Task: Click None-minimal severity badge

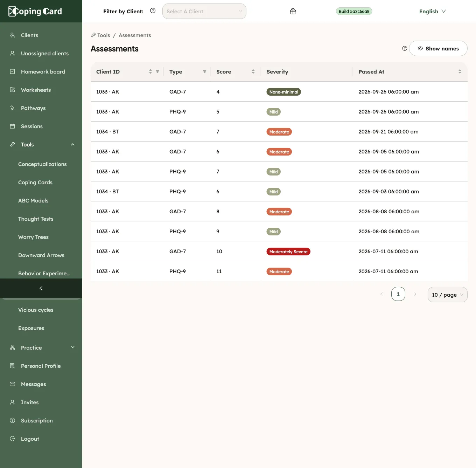Action: point(283,92)
